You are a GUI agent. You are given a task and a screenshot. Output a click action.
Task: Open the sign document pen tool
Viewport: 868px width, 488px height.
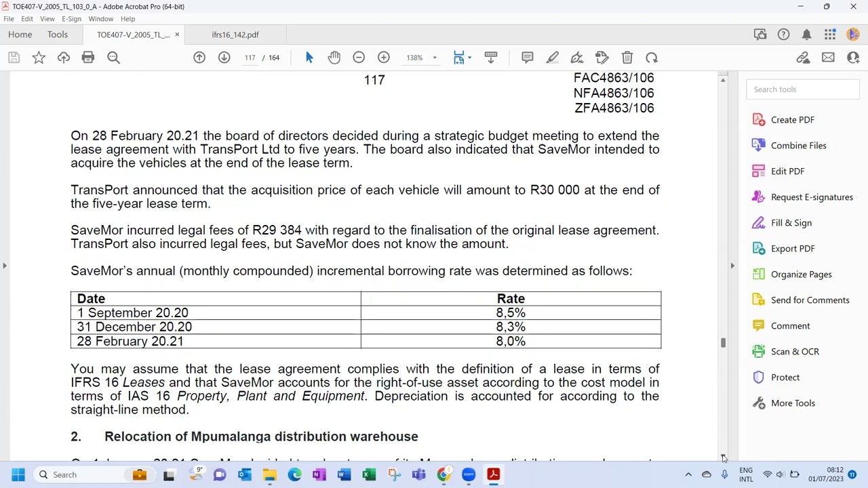click(x=577, y=58)
